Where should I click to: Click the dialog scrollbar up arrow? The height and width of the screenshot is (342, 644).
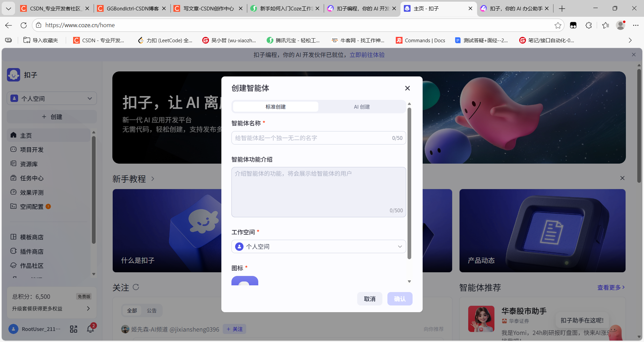(409, 104)
